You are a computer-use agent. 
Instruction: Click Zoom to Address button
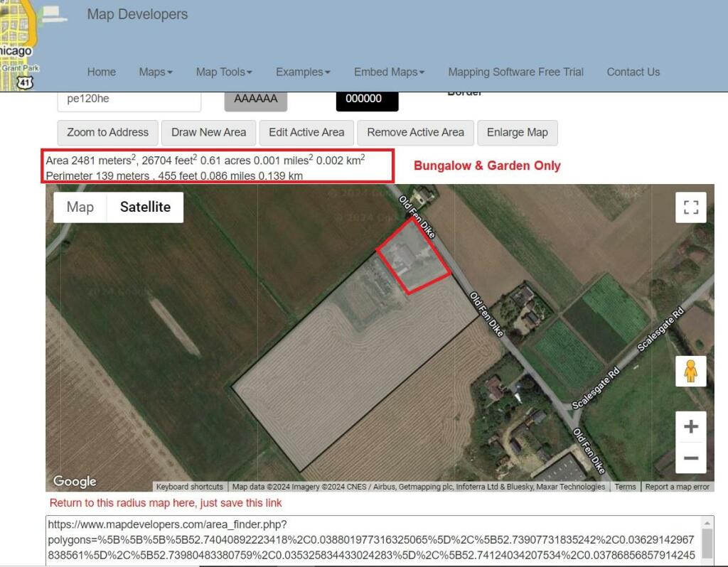point(108,133)
